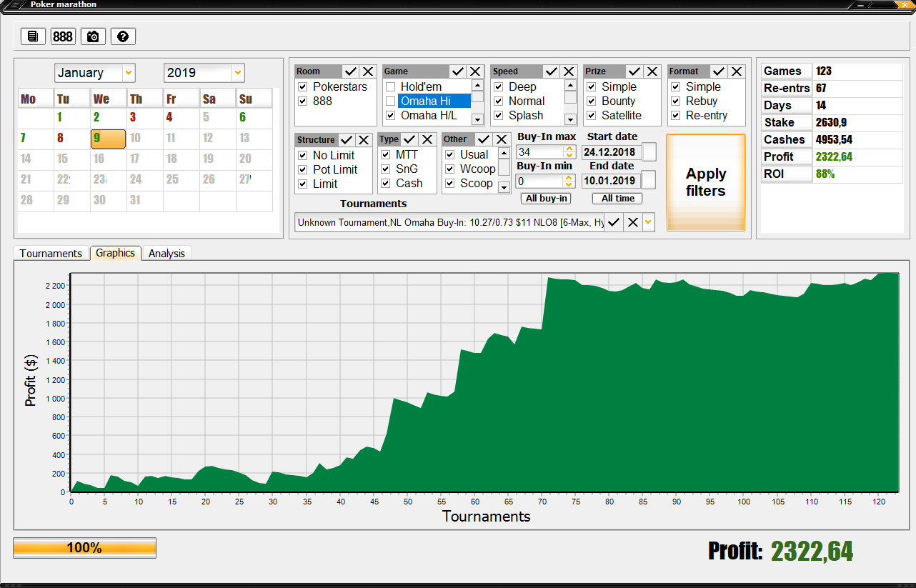Screen dimensions: 916x588
Task: Toggle the Deep speed checkbox
Action: [499, 87]
